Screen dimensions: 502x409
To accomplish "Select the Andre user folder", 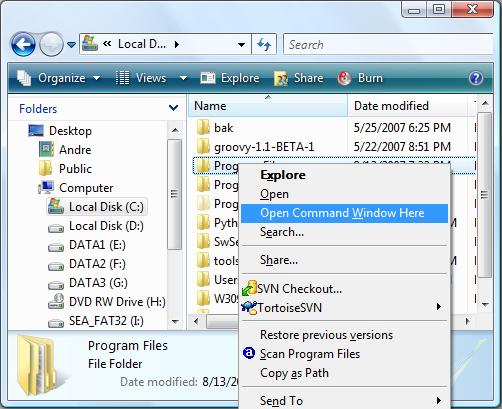I will click(75, 150).
